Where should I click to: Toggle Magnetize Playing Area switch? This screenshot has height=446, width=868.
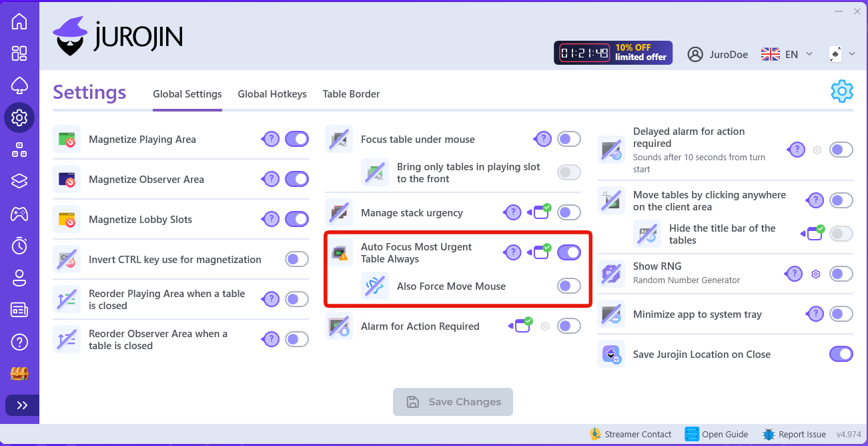297,139
